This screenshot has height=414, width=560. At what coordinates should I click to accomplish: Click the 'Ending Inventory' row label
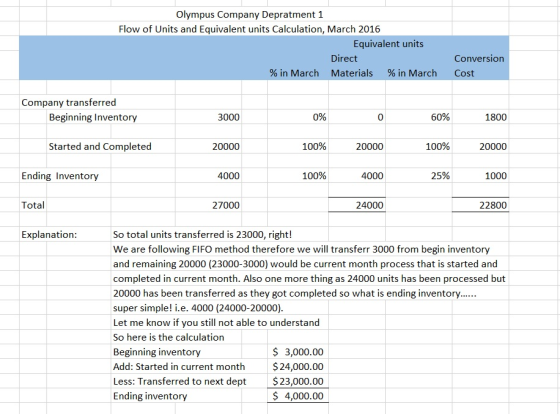pos(60,176)
